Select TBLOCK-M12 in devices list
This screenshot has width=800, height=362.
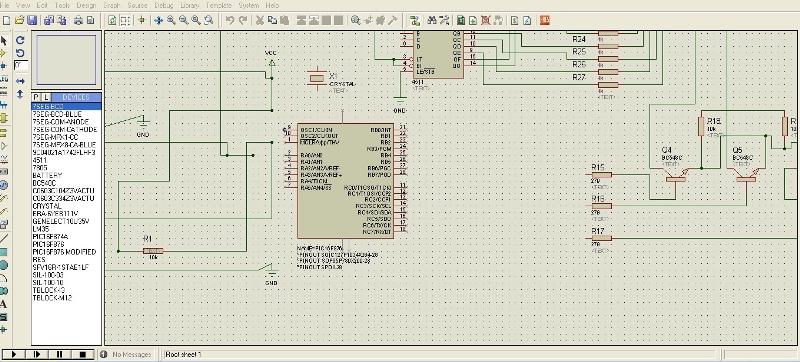[66, 298]
